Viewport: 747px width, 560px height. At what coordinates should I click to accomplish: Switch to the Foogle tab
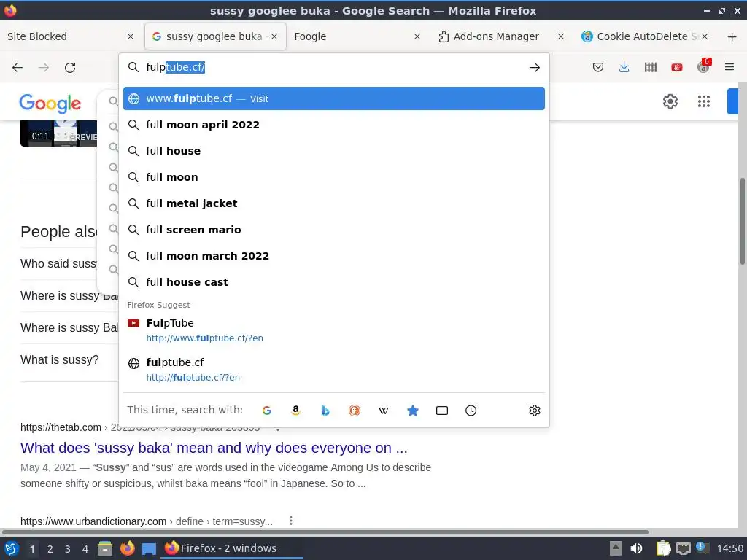point(357,36)
